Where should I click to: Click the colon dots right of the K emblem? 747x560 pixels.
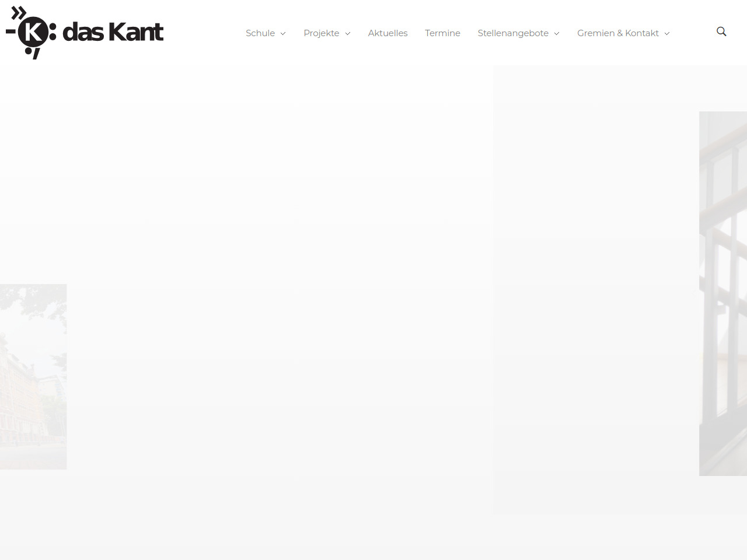[x=53, y=33]
